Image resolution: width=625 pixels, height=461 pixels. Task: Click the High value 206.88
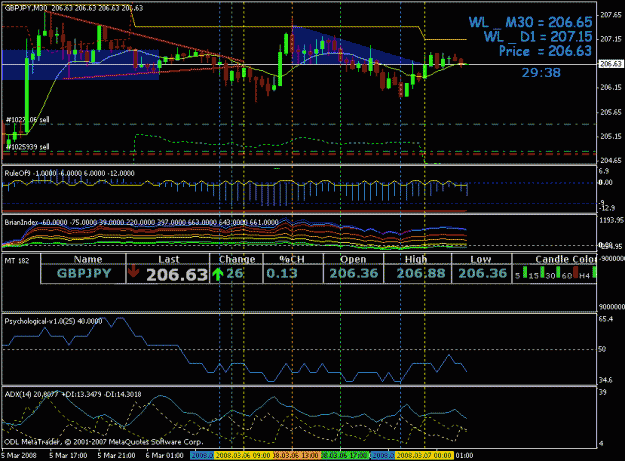pos(421,273)
